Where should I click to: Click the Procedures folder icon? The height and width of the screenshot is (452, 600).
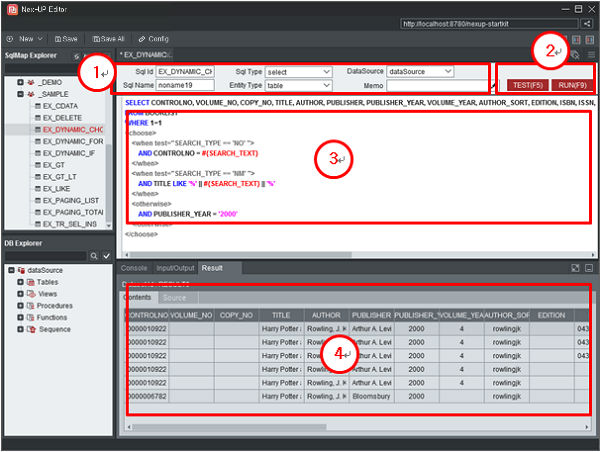click(31, 306)
